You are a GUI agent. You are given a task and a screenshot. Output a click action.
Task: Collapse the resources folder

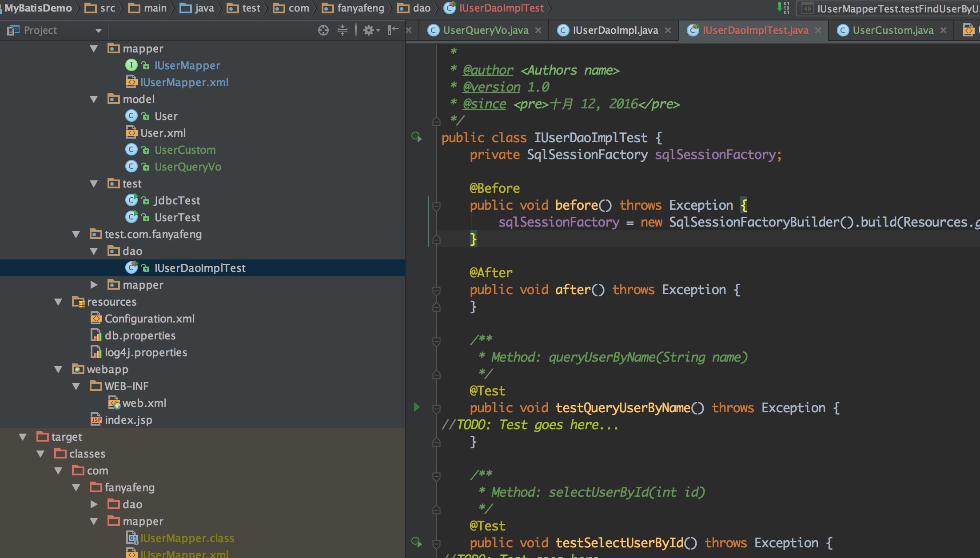(58, 302)
